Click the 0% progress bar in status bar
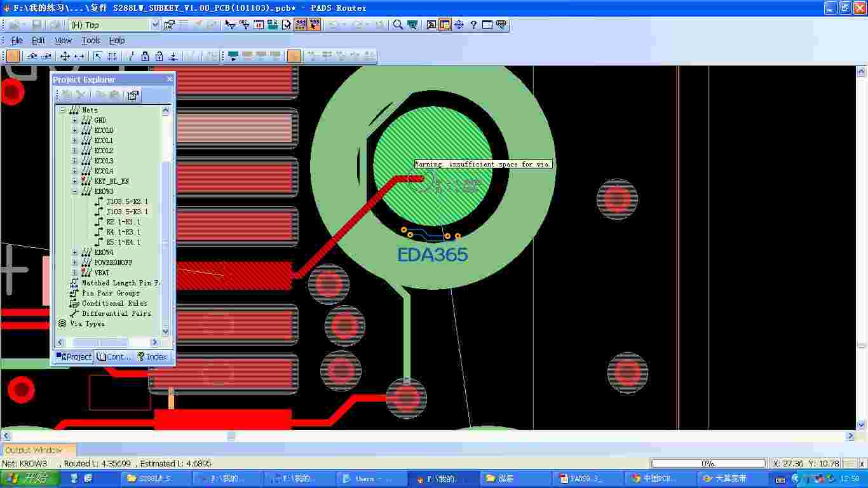 click(x=708, y=463)
